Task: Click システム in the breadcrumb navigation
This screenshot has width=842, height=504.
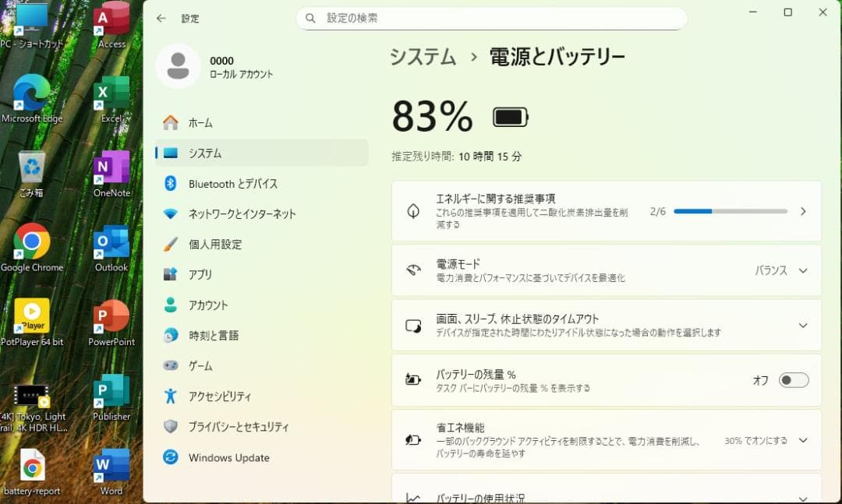Action: coord(423,57)
